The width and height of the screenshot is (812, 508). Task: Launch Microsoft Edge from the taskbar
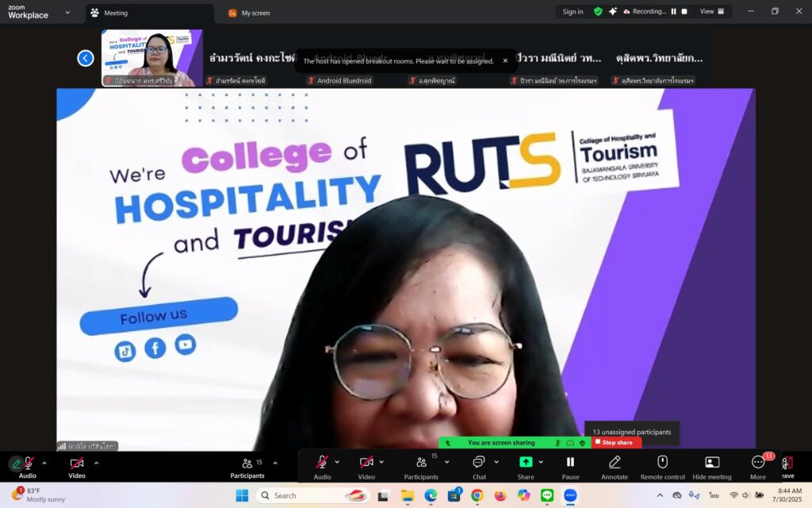(431, 496)
